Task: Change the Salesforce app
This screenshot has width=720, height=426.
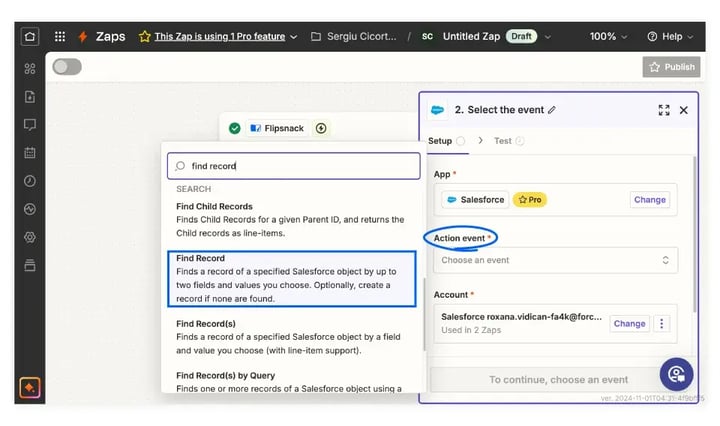Action: pyautogui.click(x=650, y=200)
